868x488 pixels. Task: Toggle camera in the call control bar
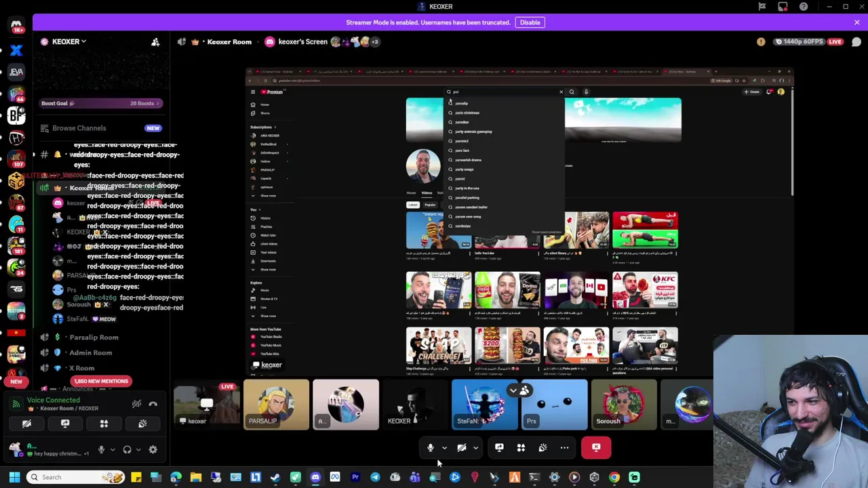[x=462, y=447]
